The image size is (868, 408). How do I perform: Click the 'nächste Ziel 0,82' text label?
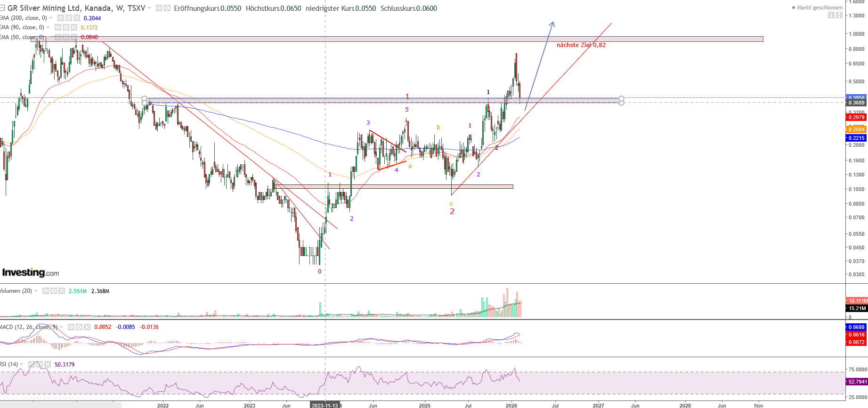581,45
